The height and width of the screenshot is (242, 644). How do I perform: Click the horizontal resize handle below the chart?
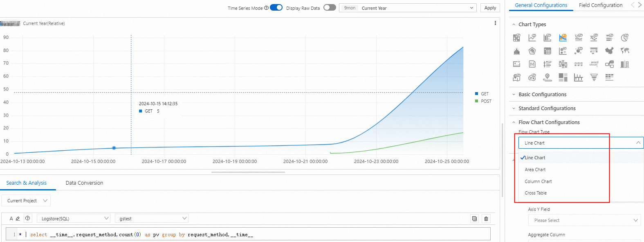tap(248, 172)
